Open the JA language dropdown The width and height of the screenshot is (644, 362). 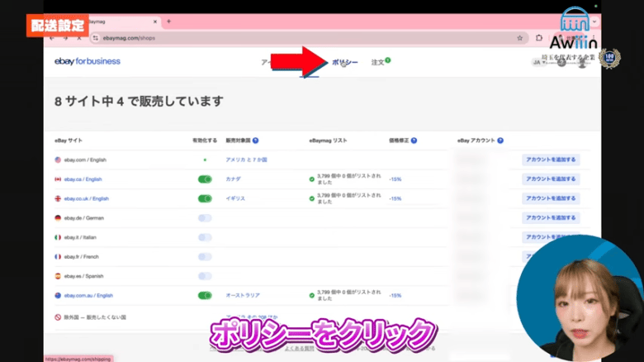pos(538,62)
